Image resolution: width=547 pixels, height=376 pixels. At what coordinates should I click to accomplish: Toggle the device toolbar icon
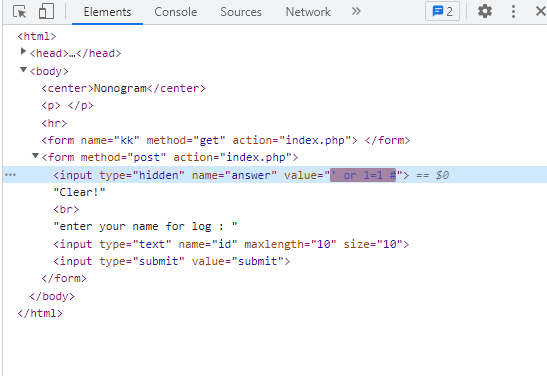click(x=46, y=12)
